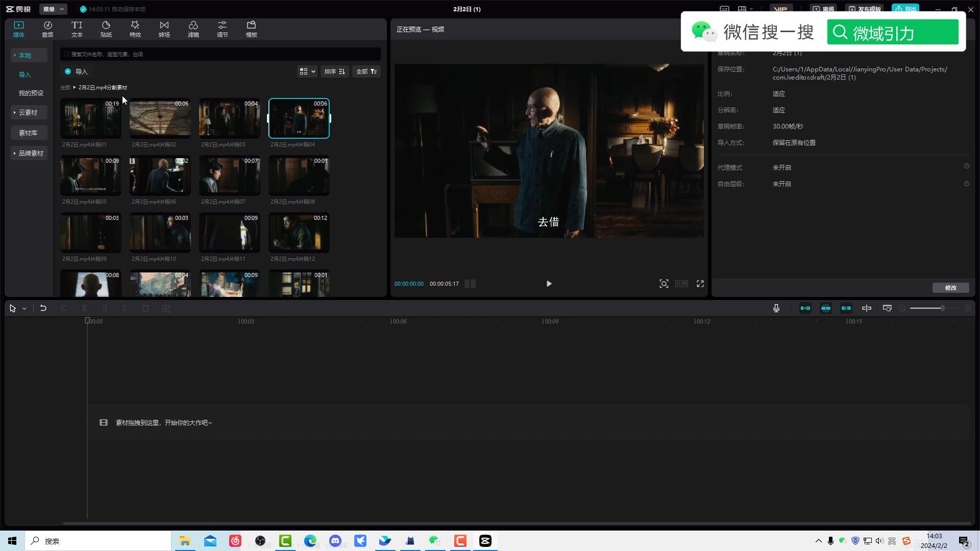
Task: Toggle clip linkage on timeline
Action: (x=846, y=308)
